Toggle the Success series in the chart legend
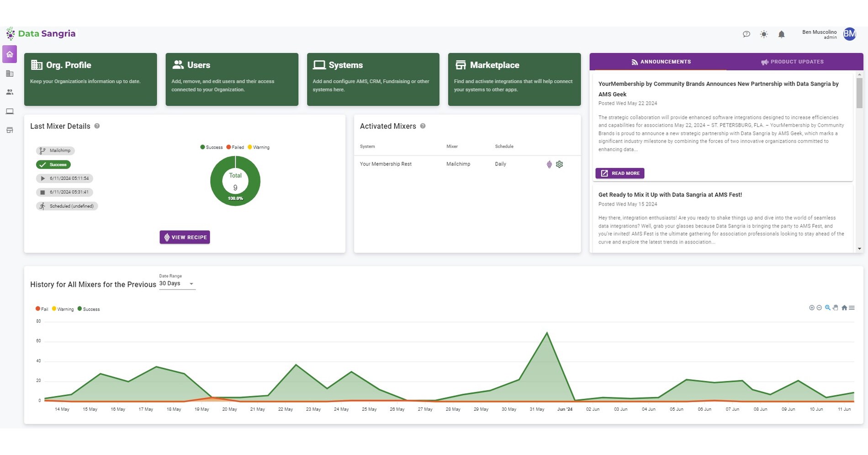868x455 pixels. click(89, 309)
